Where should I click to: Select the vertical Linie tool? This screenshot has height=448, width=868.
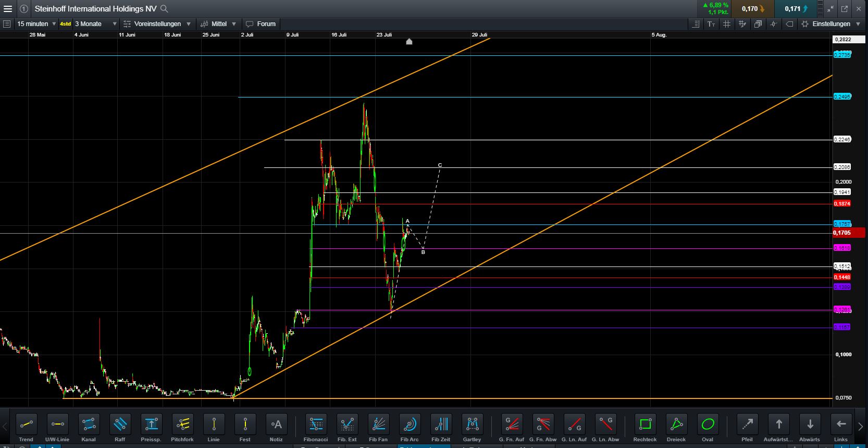coord(214,425)
